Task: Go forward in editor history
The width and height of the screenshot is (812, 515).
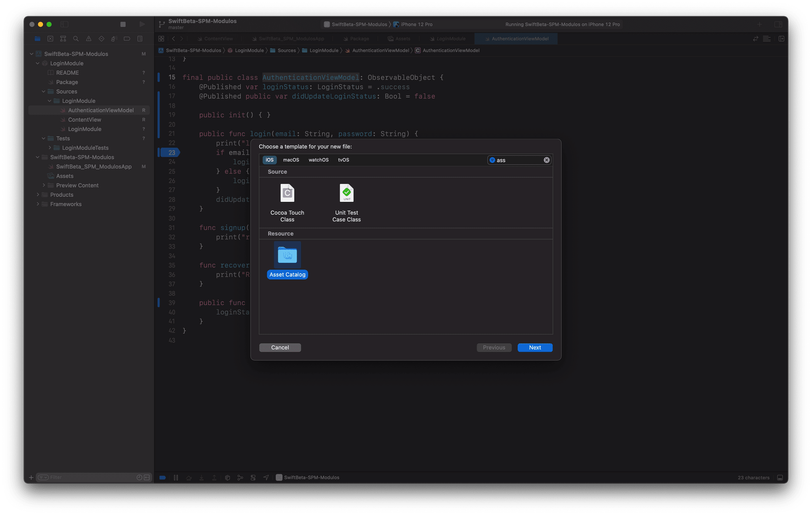Action: pyautogui.click(x=182, y=39)
